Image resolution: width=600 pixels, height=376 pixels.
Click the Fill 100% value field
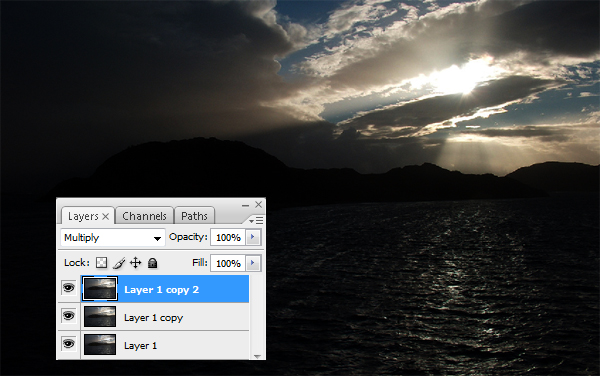(228, 264)
